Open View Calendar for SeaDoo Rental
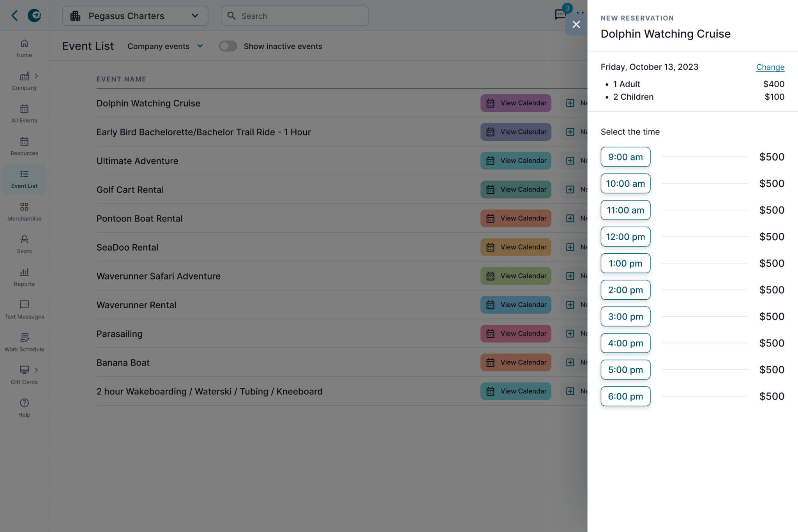The width and height of the screenshot is (798, 532). coord(516,247)
